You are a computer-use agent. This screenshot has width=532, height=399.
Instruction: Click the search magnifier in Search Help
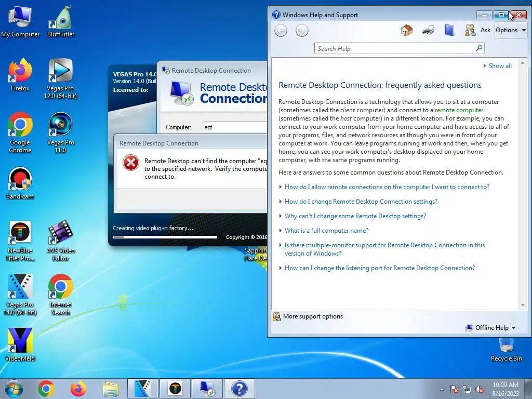tap(479, 48)
